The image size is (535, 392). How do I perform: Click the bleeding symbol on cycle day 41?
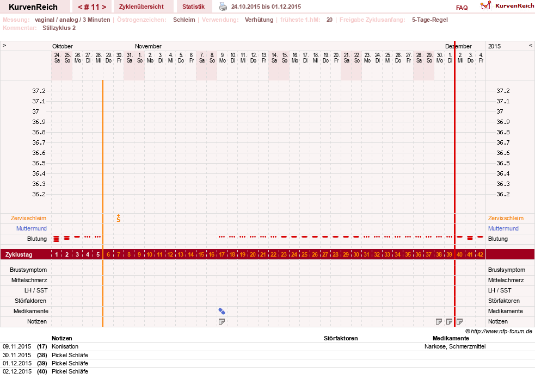tap(470, 238)
